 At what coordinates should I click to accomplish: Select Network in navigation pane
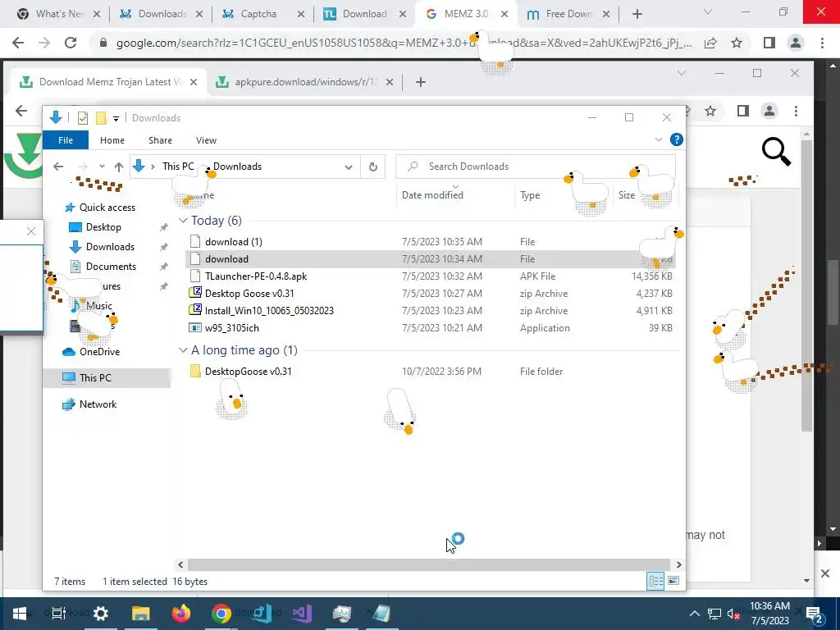98,404
